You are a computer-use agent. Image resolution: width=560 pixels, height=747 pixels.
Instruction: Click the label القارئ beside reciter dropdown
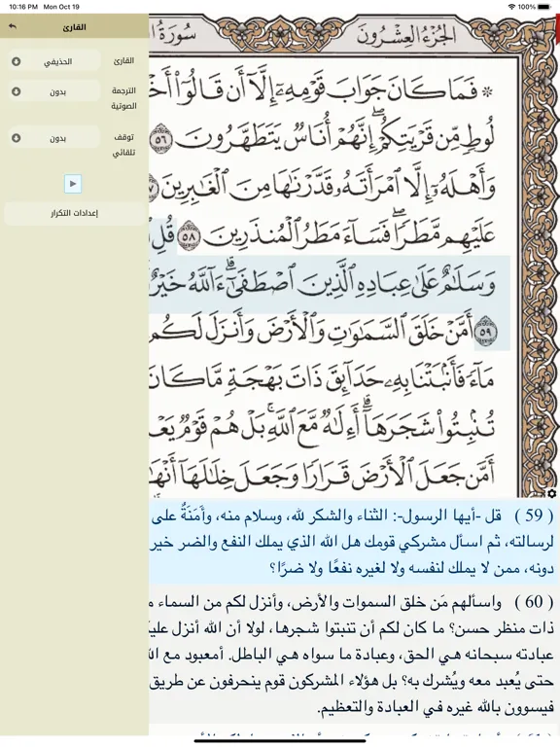coord(123,61)
